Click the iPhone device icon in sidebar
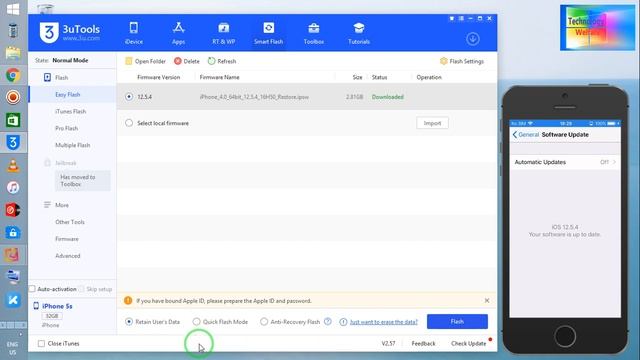The height and width of the screenshot is (360, 640). coord(36,306)
